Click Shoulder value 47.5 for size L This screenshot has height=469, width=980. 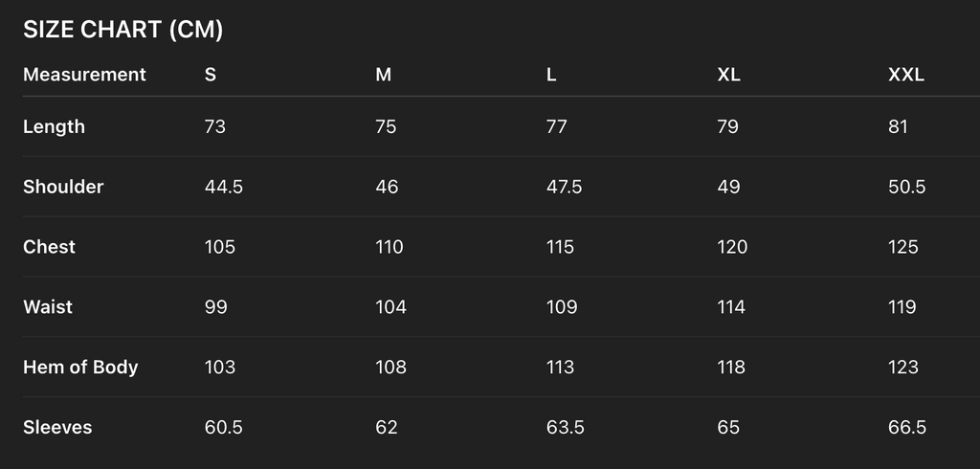pyautogui.click(x=564, y=187)
